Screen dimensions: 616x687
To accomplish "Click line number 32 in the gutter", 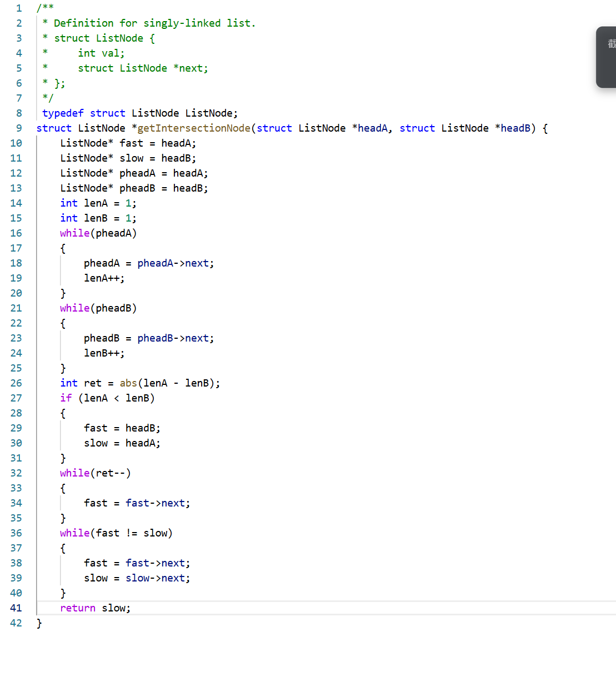I will 16,473.
